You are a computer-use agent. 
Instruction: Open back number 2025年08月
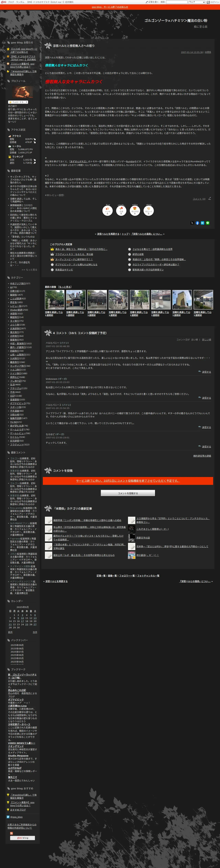click(17, 648)
